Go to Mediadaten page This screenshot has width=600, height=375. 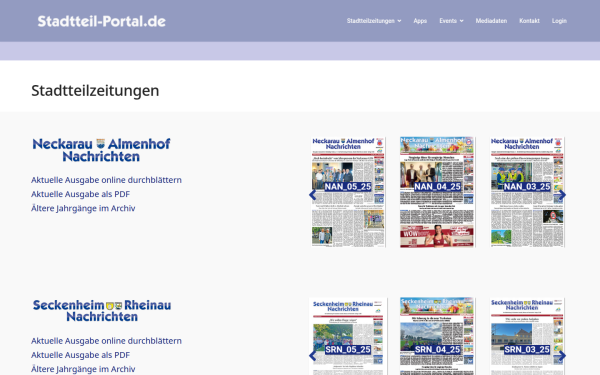tap(491, 21)
